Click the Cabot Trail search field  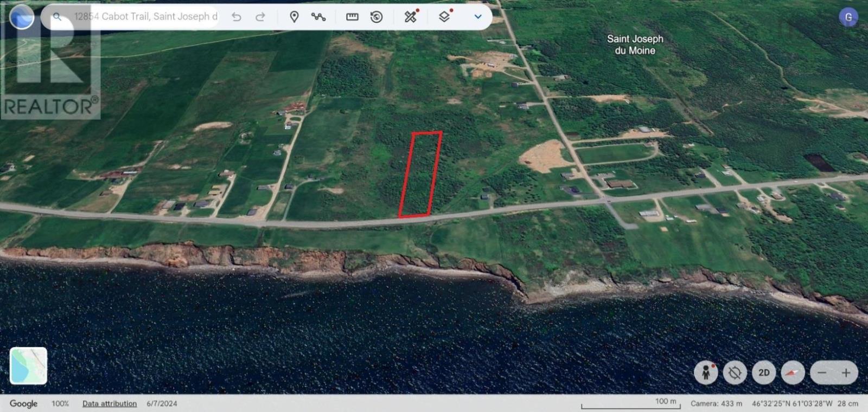[145, 17]
